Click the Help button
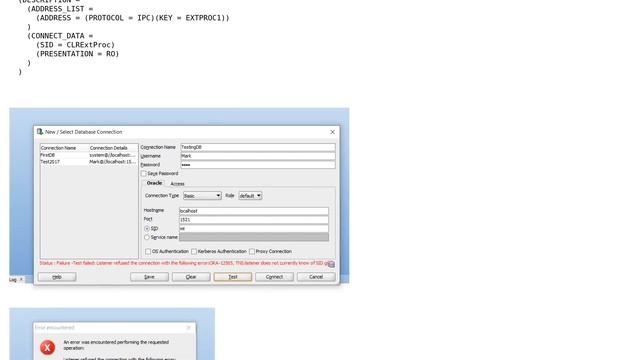Image resolution: width=640 pixels, height=360 pixels. coord(57,277)
